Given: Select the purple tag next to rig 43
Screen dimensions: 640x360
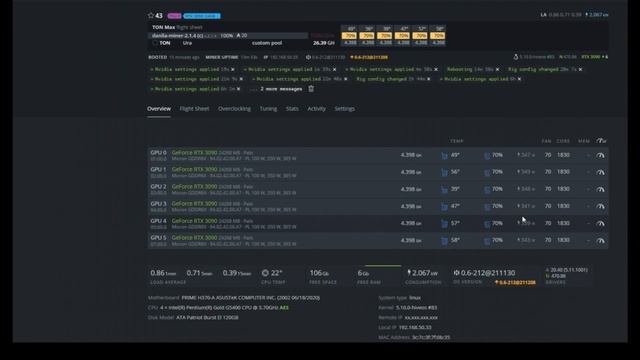Looking at the screenshot, I should point(174,16).
